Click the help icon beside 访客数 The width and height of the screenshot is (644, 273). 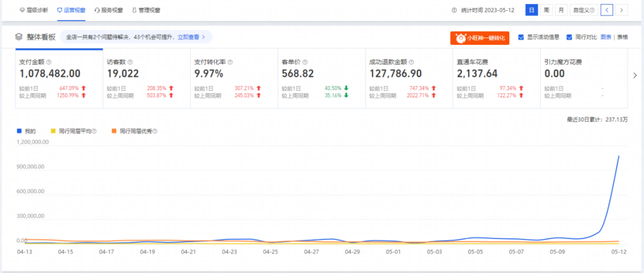[130, 62]
